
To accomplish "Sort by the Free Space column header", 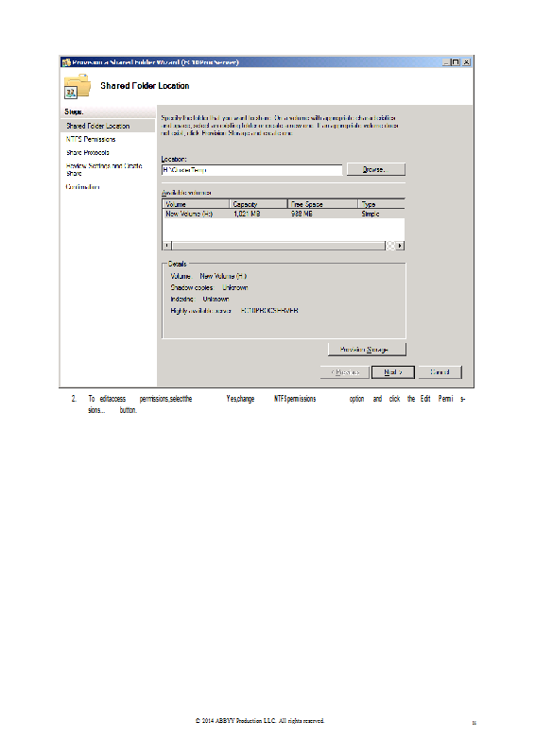I will [322, 204].
